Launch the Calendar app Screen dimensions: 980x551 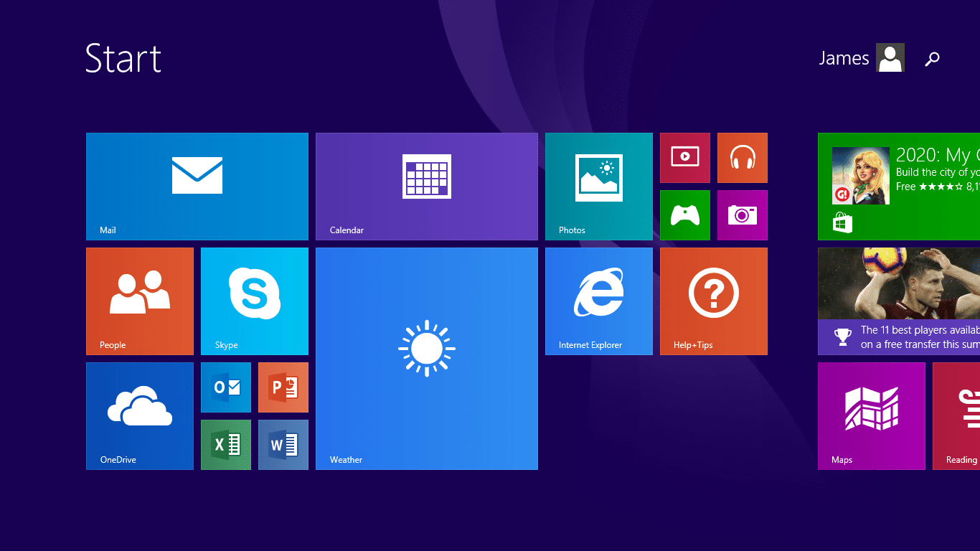[x=426, y=186]
